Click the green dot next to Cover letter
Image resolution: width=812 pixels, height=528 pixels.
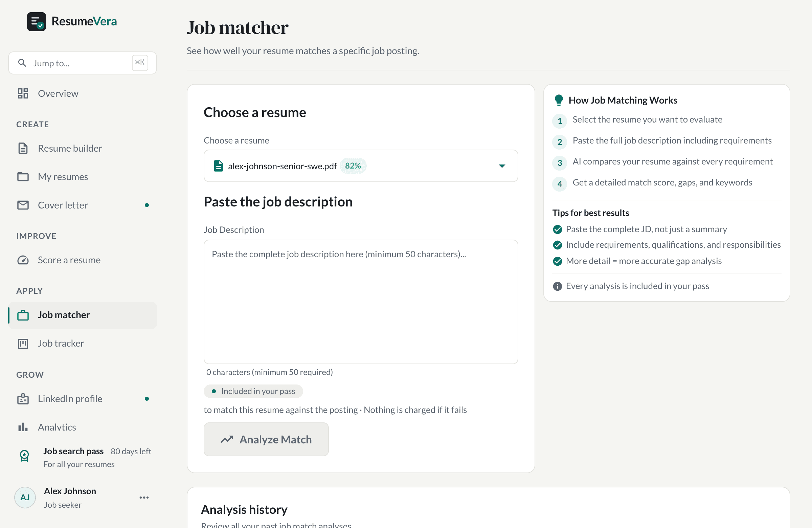click(147, 205)
